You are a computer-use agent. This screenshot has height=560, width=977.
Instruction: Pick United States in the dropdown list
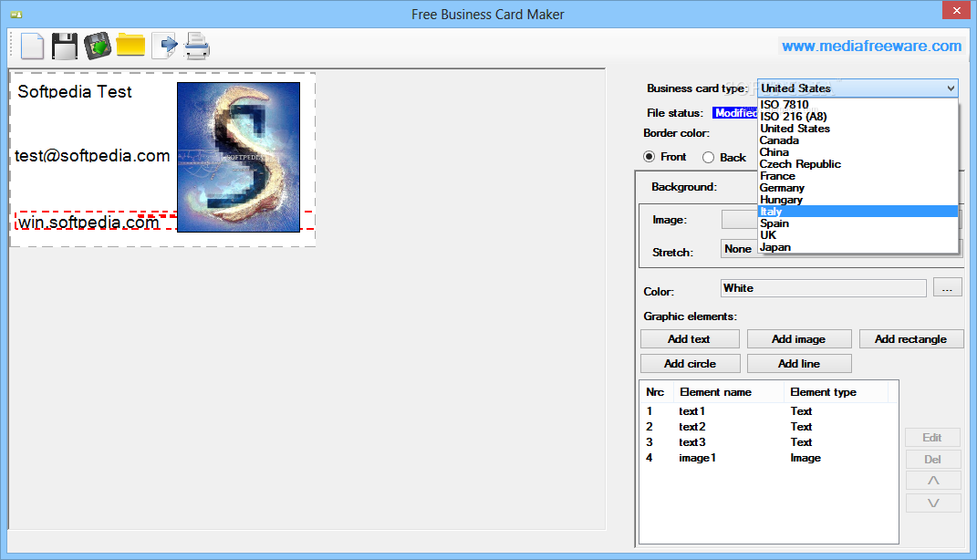pos(858,129)
